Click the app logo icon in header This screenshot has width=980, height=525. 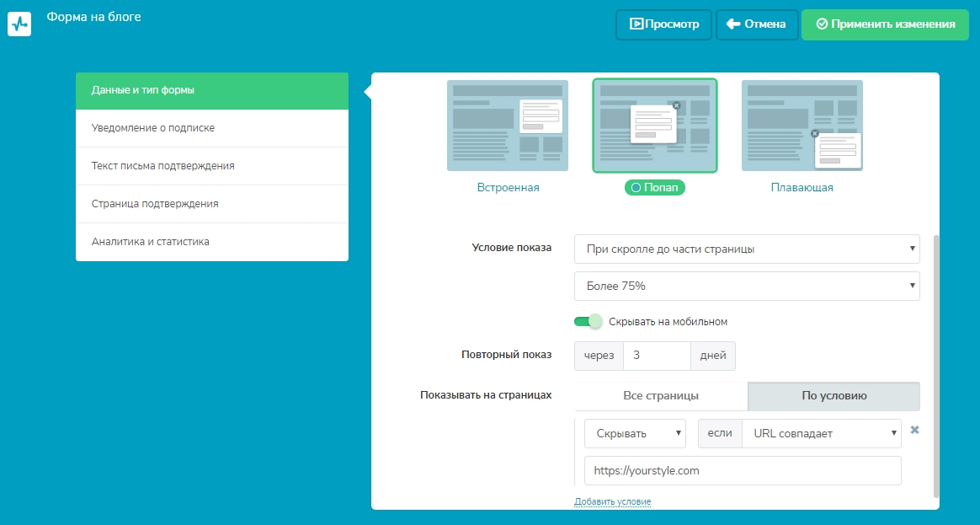pyautogui.click(x=19, y=24)
